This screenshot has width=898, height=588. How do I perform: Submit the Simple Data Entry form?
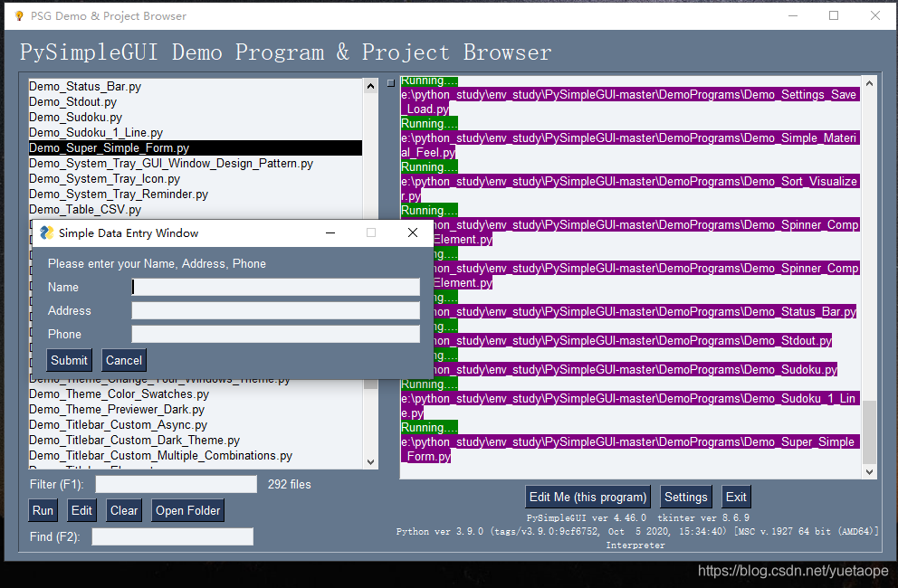[69, 360]
